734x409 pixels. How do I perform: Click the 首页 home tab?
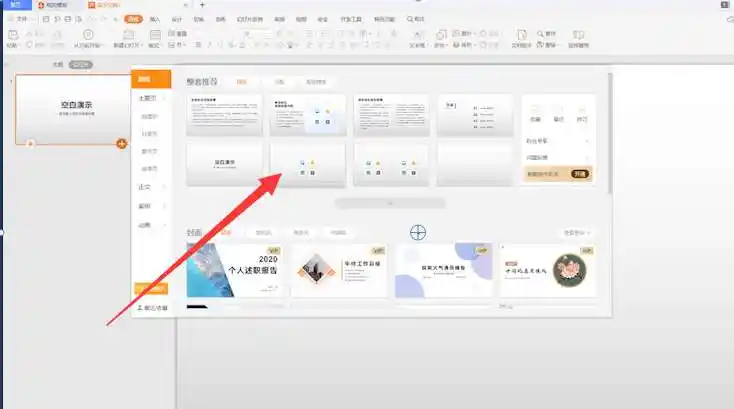[14, 6]
